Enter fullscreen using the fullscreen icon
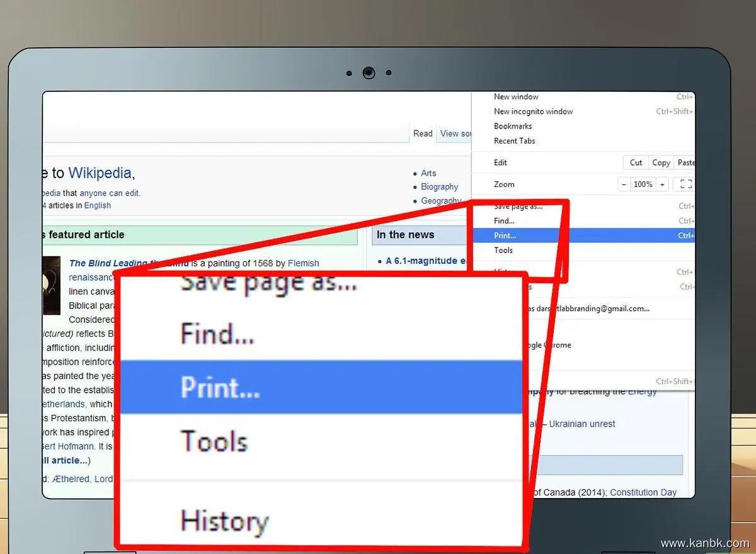This screenshot has width=756, height=554. [686, 184]
